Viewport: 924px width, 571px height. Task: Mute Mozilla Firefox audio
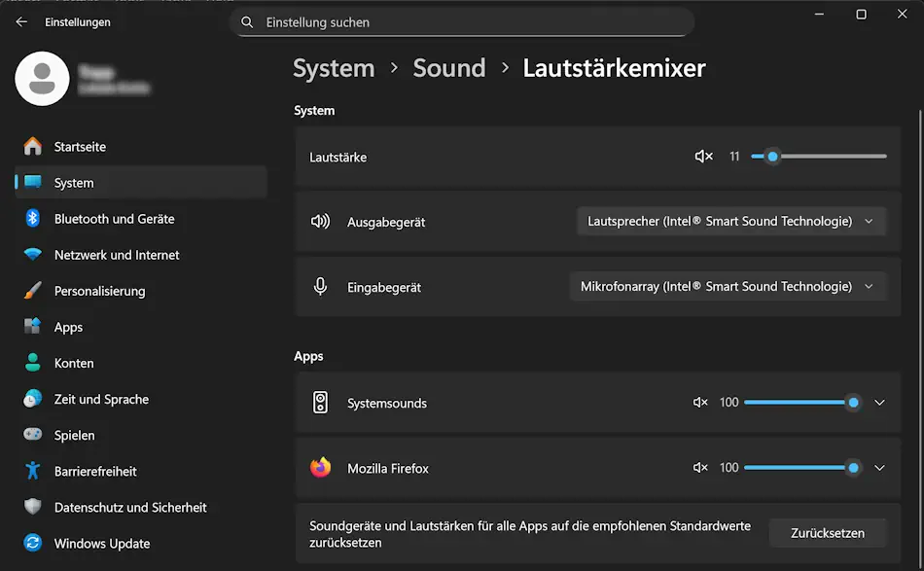click(x=700, y=467)
